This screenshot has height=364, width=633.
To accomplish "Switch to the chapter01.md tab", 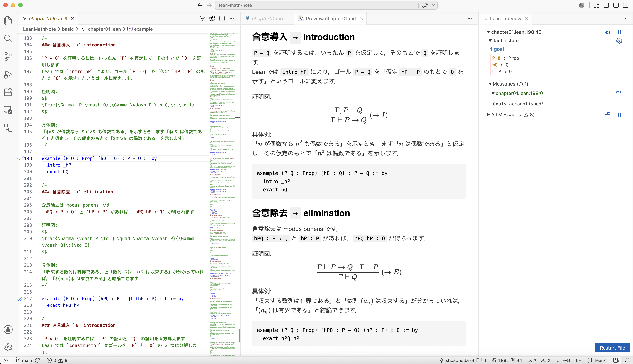I will 267,19.
